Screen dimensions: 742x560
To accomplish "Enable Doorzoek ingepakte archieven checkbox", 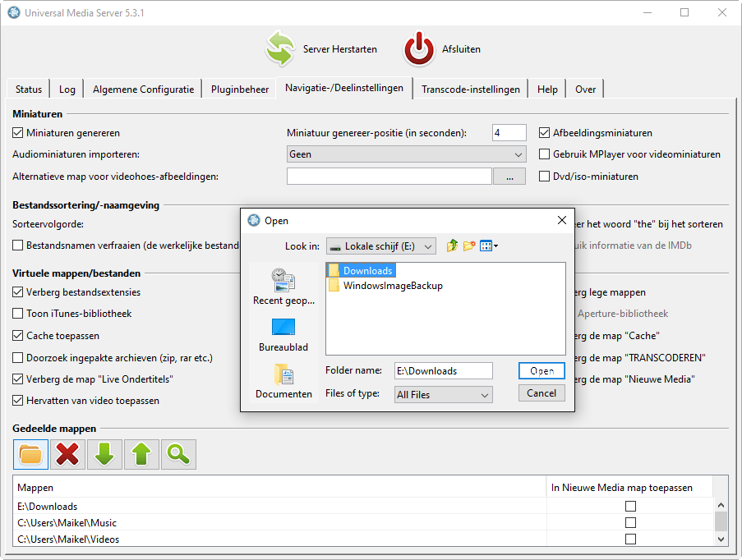I will pyautogui.click(x=17, y=357).
